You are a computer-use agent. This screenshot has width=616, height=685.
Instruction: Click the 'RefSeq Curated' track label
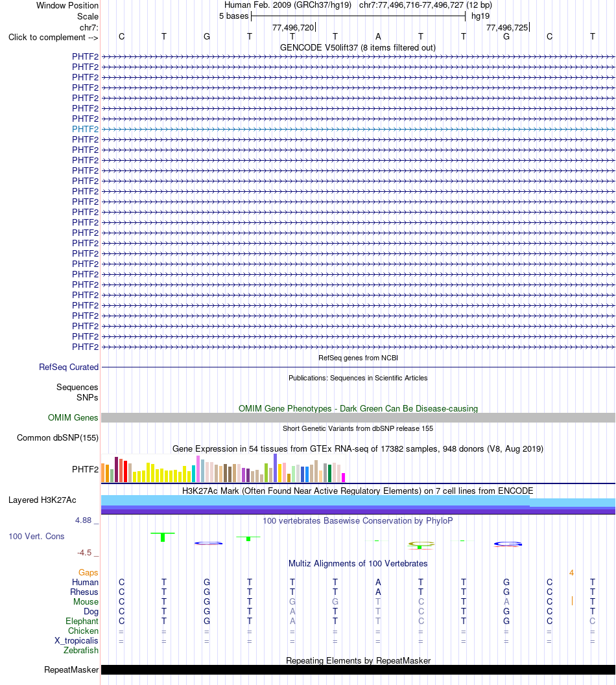point(69,367)
